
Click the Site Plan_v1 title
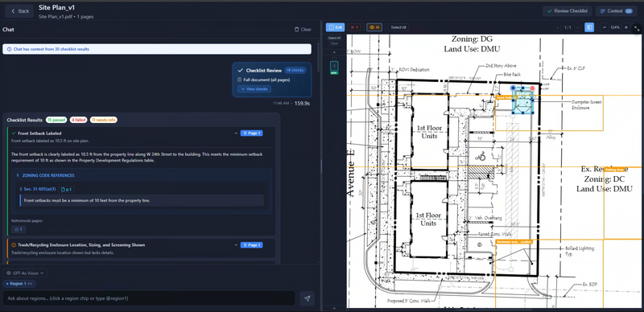pos(56,8)
